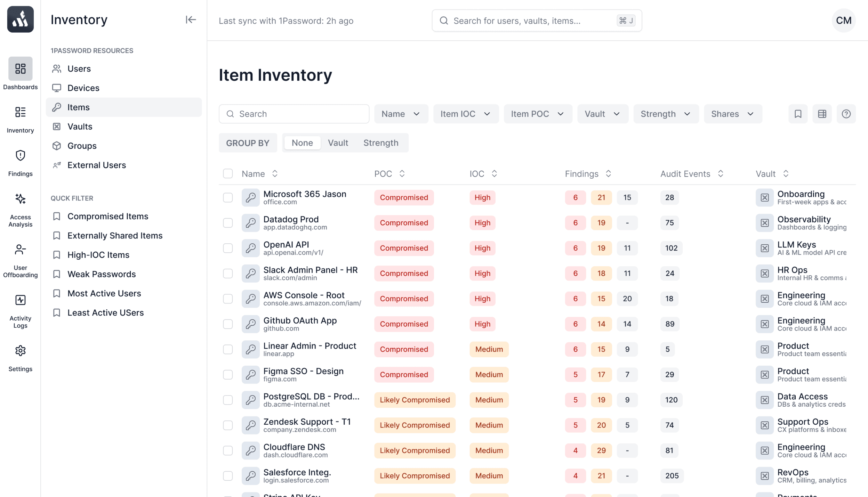Open External Users in sidebar
The width and height of the screenshot is (868, 497).
pyautogui.click(x=124, y=165)
